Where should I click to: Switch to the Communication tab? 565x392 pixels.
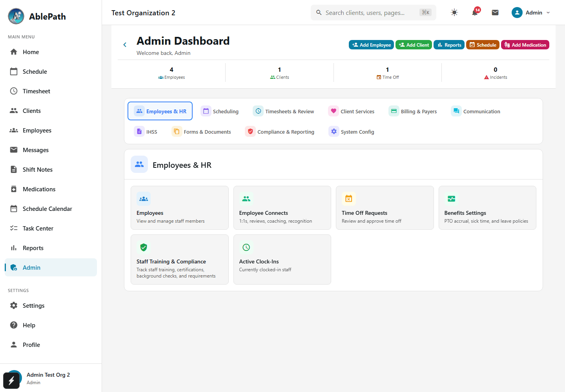(x=476, y=111)
